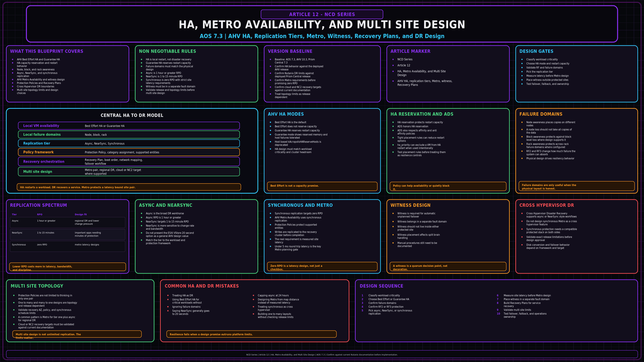
Task: Click the 'VERSION BASELINE' heading
Action: click(290, 51)
